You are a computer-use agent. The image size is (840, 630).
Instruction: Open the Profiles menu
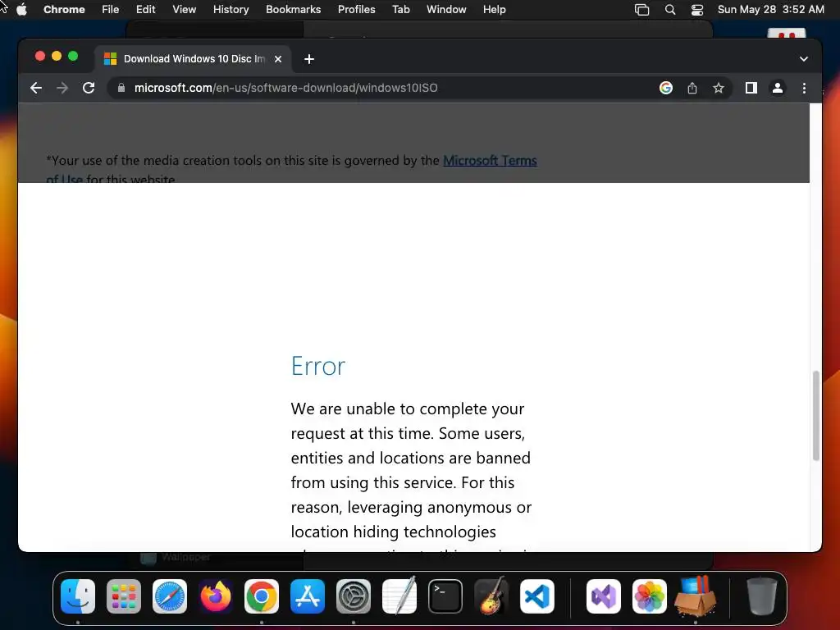[356, 9]
